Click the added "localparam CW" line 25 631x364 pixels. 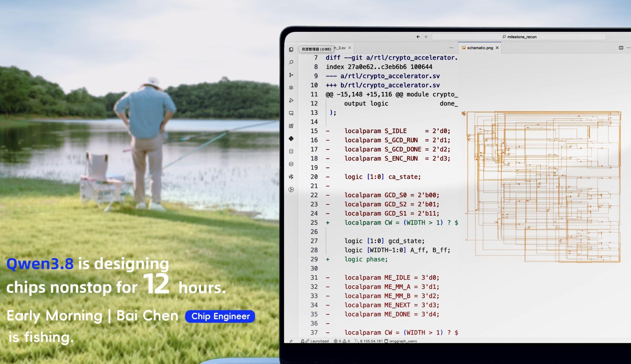click(x=401, y=223)
